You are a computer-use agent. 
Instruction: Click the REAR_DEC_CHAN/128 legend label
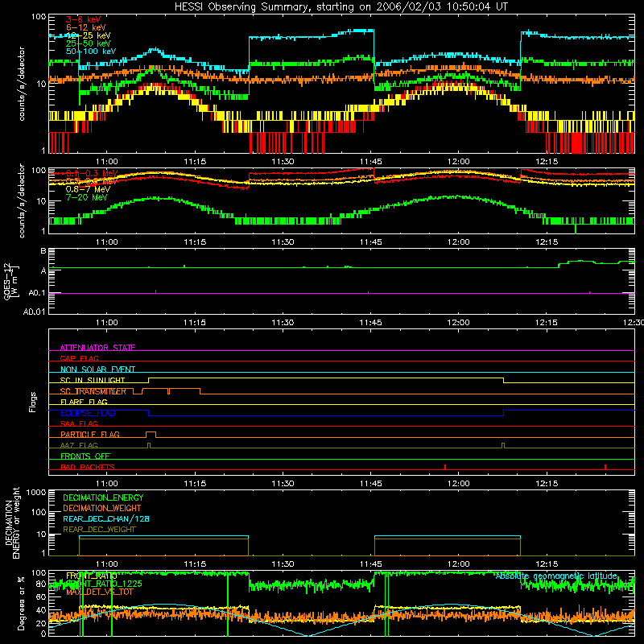(106, 518)
